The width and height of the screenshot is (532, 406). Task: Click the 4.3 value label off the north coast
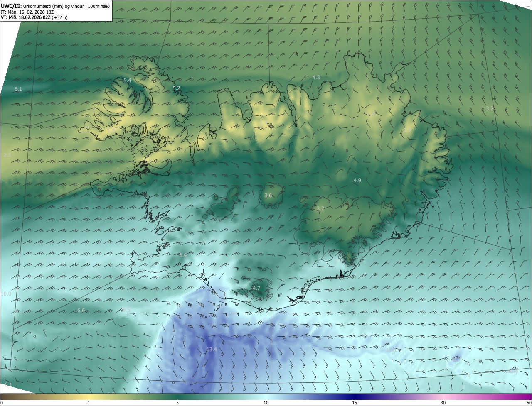[x=316, y=77]
